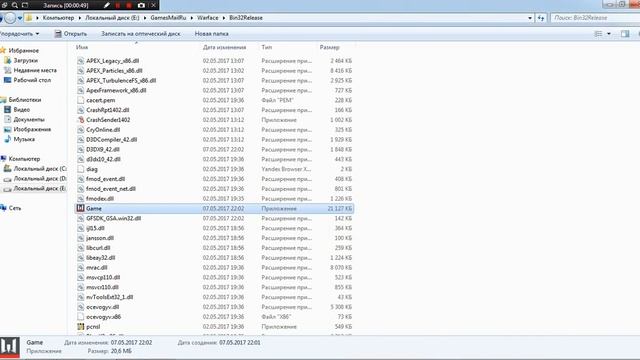
Task: Select the APEX_Legacy_x86.dll file
Action: click(113, 61)
